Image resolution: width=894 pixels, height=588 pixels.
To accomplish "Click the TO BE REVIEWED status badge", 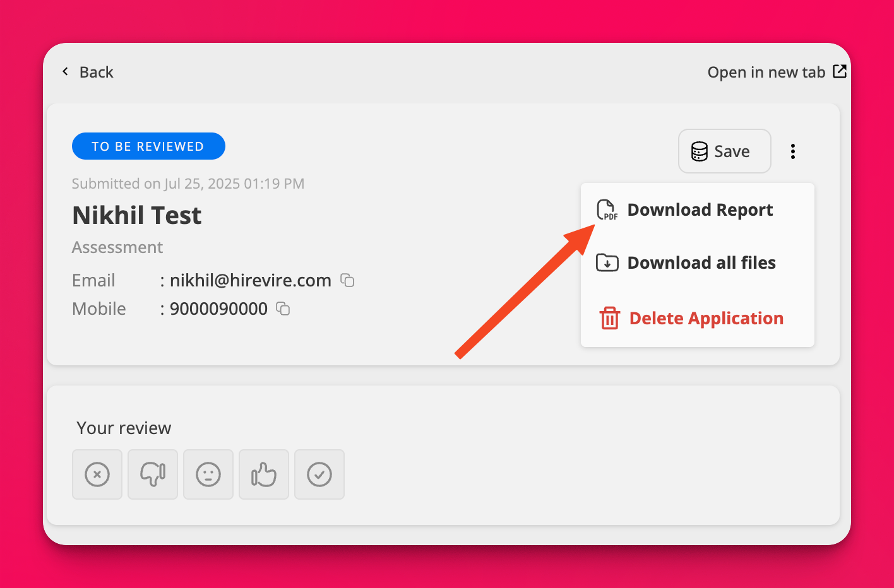I will pos(148,146).
